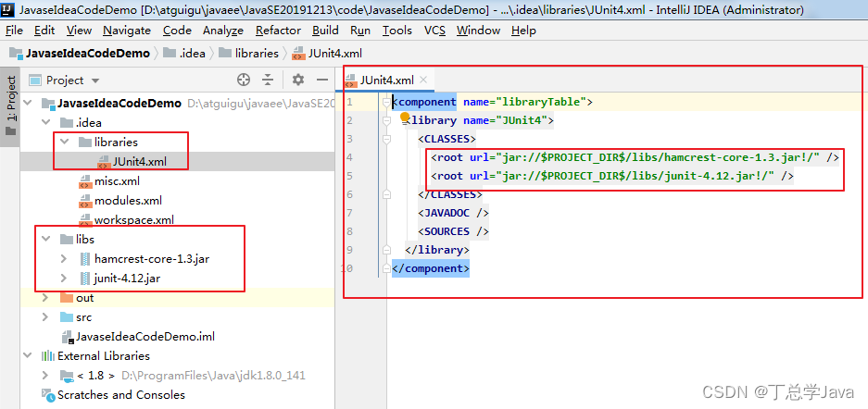
Task: Expand junit-4.12.jar node
Action: click(x=64, y=278)
